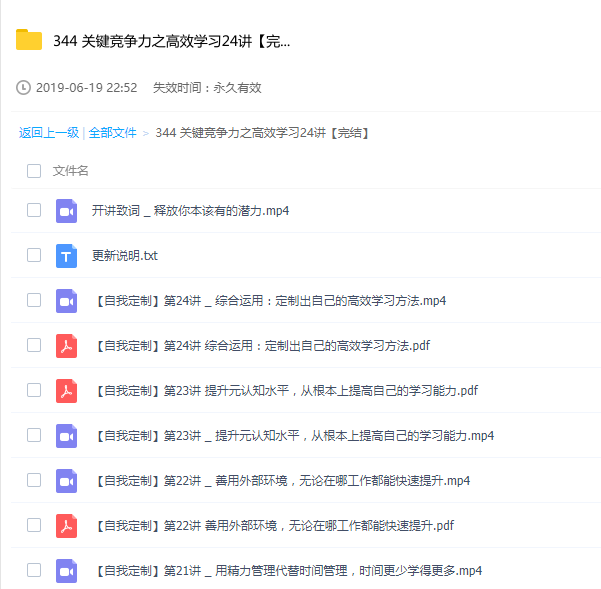This screenshot has height=589, width=601.
Task: Open 第24讲 _ 综合运用 mp4 file name
Action: (x=269, y=301)
